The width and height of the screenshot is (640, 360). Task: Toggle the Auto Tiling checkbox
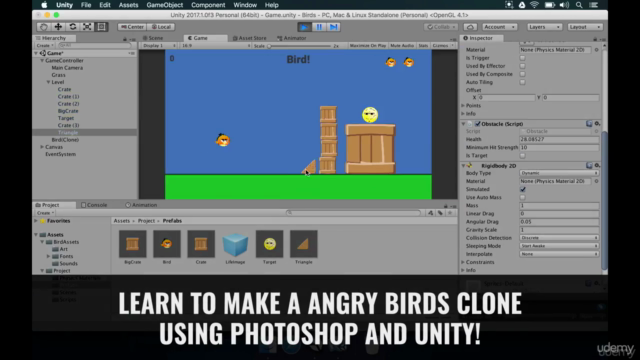(522, 82)
